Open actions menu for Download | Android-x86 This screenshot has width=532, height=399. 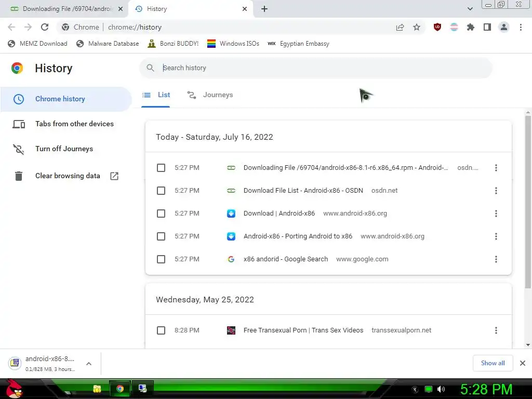(496, 214)
